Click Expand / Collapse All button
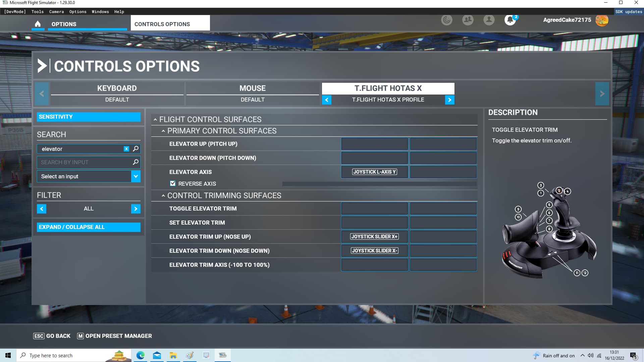Viewport: 644px width, 362px height. (89, 227)
